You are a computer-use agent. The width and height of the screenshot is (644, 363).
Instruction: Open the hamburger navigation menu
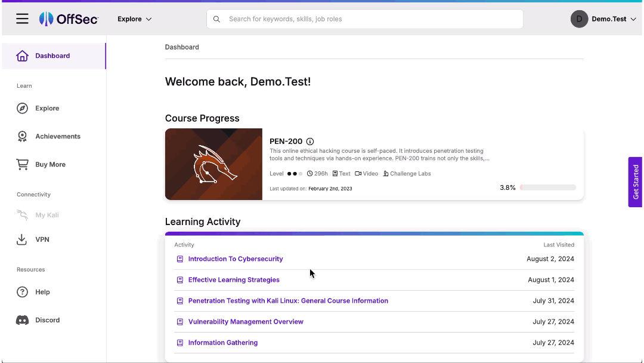pos(22,19)
